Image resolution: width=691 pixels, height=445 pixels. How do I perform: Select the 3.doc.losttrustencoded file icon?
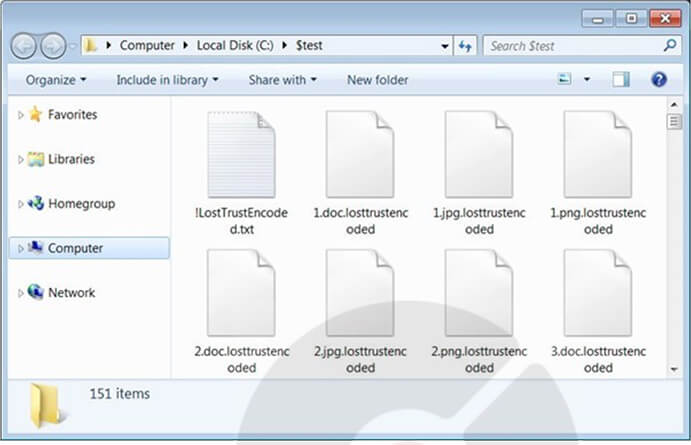598,293
